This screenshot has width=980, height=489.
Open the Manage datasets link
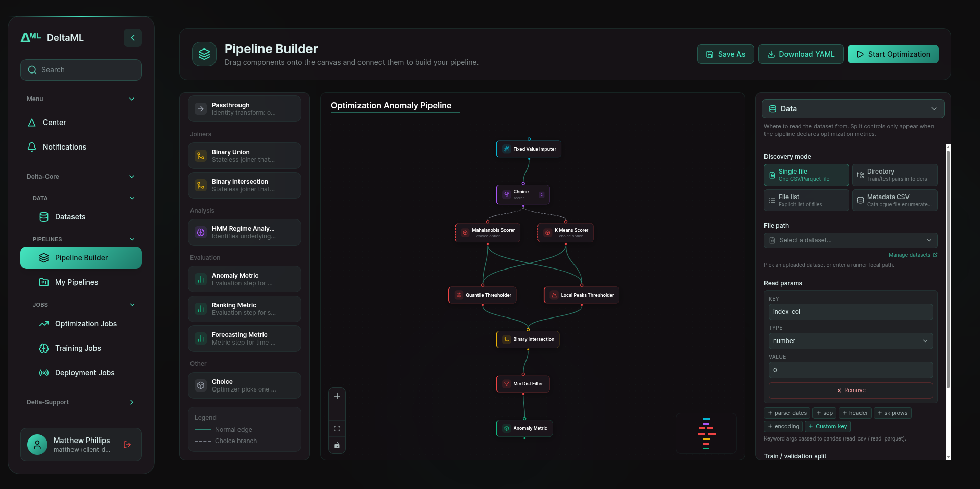click(913, 255)
